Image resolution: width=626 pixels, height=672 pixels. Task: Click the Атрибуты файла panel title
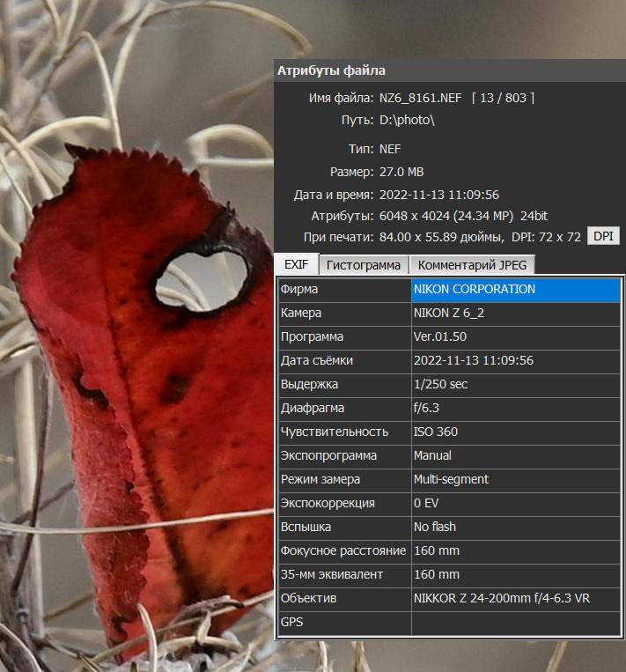pyautogui.click(x=331, y=70)
